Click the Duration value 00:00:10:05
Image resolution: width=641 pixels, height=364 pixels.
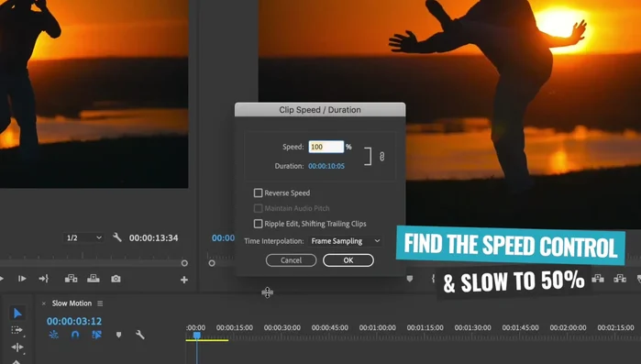pyautogui.click(x=326, y=166)
